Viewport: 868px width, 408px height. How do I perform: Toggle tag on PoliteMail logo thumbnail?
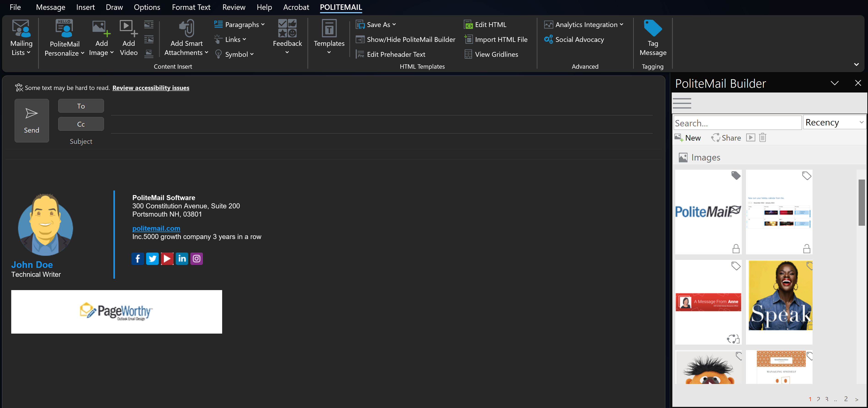pyautogui.click(x=736, y=176)
